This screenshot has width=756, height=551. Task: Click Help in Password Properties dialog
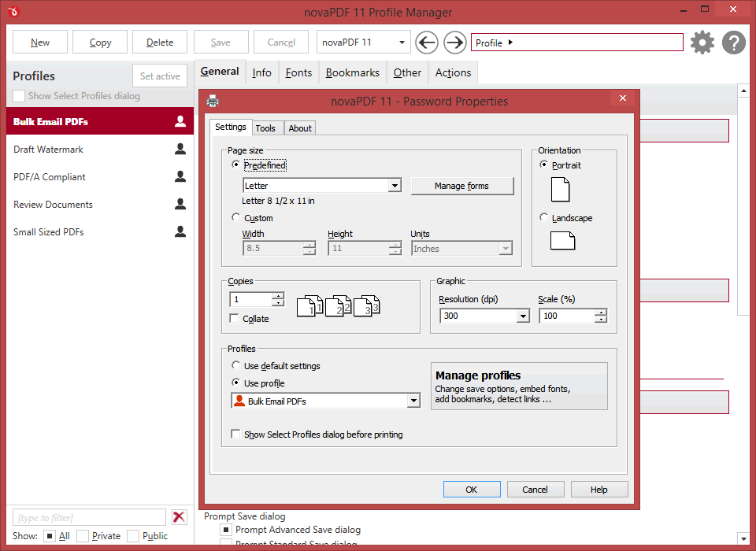pyautogui.click(x=598, y=490)
